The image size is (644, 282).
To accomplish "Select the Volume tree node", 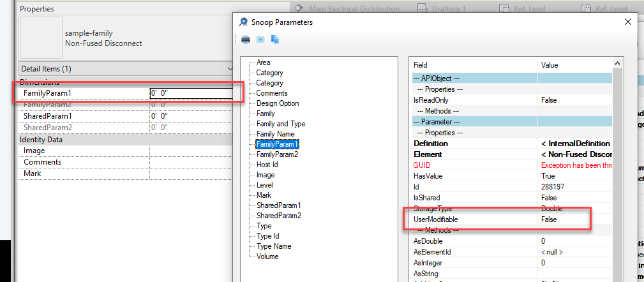I will (x=267, y=256).
